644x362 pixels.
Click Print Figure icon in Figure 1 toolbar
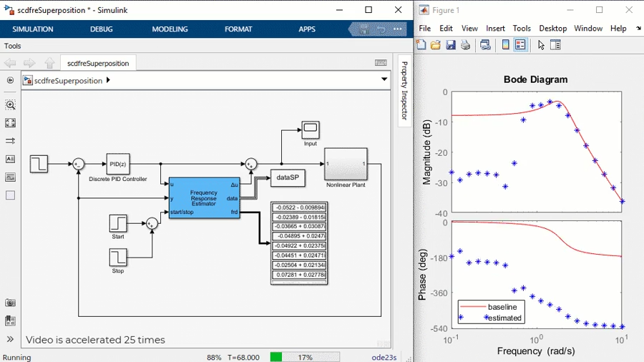pyautogui.click(x=465, y=45)
